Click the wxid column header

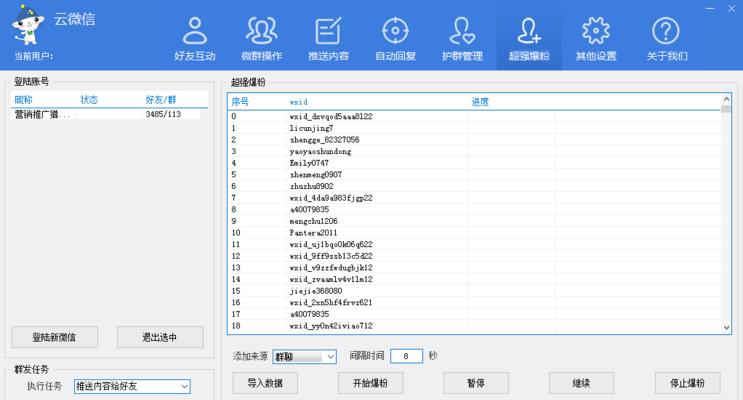(299, 102)
